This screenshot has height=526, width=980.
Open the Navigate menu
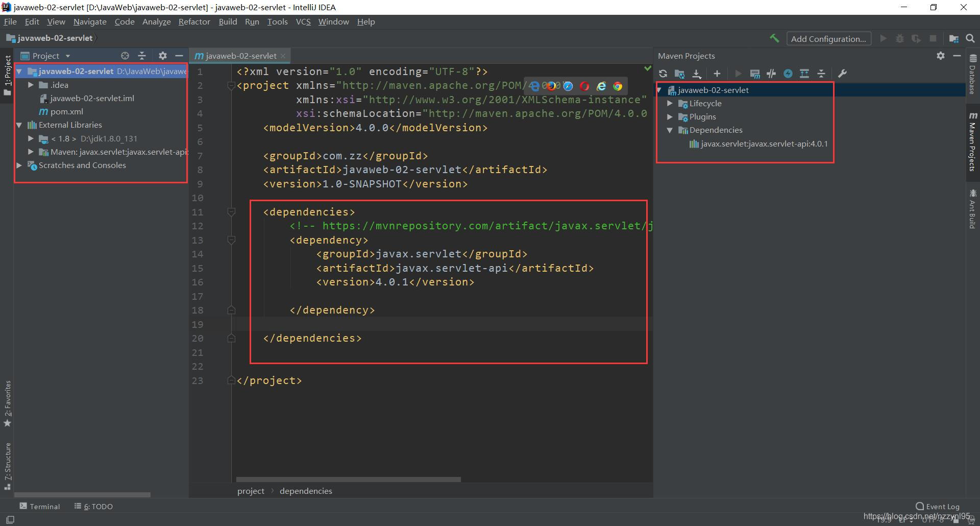(90, 22)
